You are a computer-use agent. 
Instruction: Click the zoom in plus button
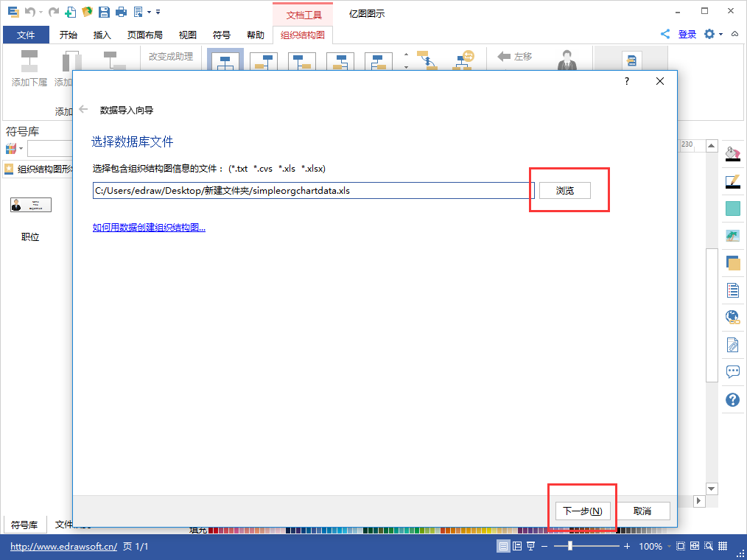pyautogui.click(x=627, y=546)
